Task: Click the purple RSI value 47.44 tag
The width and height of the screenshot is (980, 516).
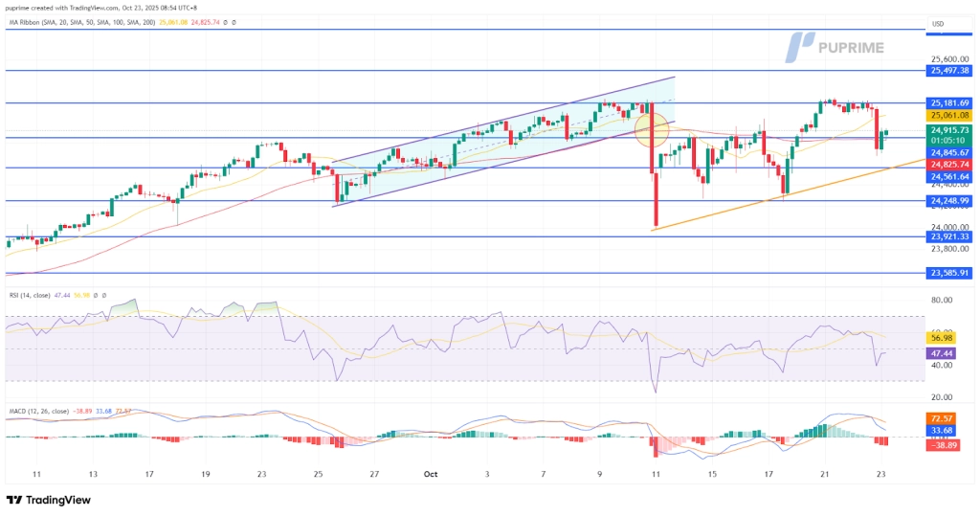Action: pyautogui.click(x=942, y=353)
